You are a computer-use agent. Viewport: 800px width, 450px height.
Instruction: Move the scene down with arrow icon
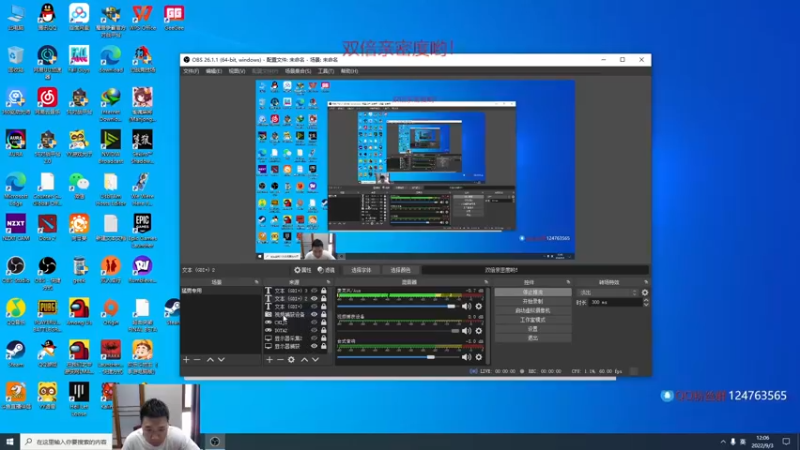click(x=221, y=360)
